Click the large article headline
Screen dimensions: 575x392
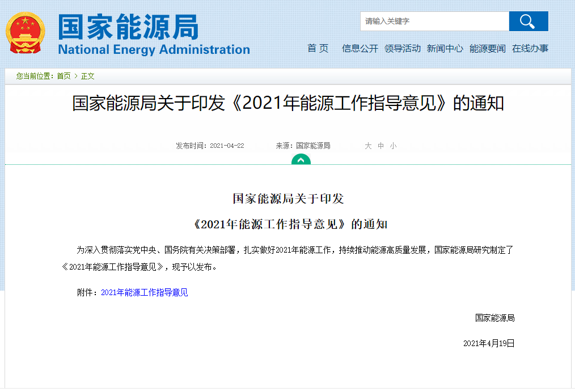(288, 103)
